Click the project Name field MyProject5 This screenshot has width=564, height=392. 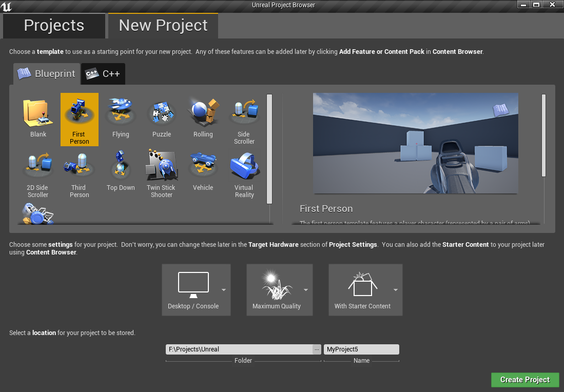tap(361, 349)
